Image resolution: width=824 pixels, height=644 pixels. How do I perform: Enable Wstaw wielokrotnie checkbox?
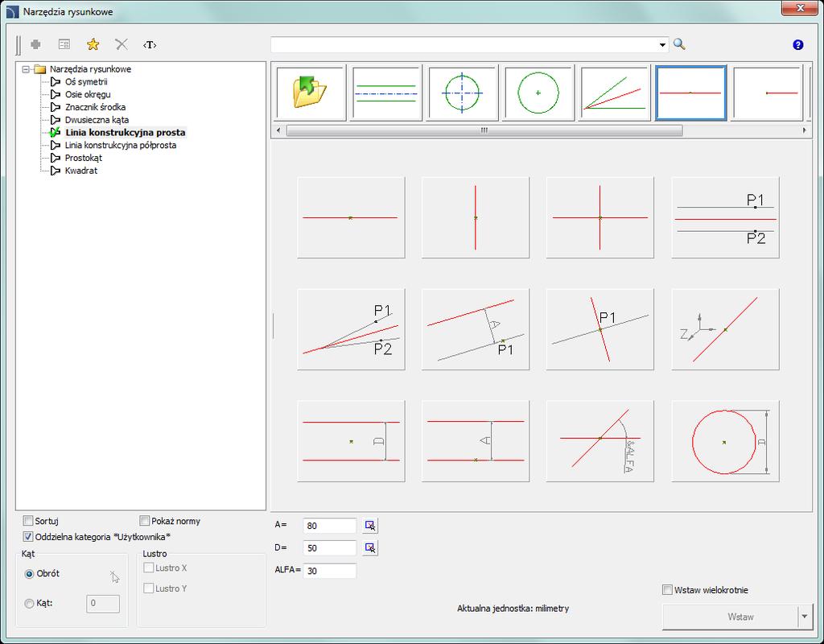667,590
